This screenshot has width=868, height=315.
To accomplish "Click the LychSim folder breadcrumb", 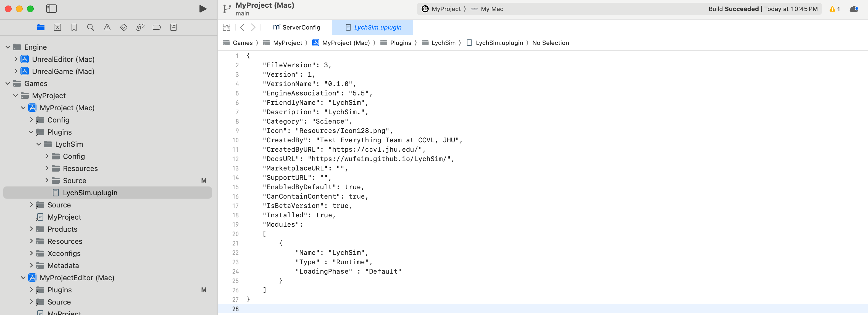I will (439, 43).
